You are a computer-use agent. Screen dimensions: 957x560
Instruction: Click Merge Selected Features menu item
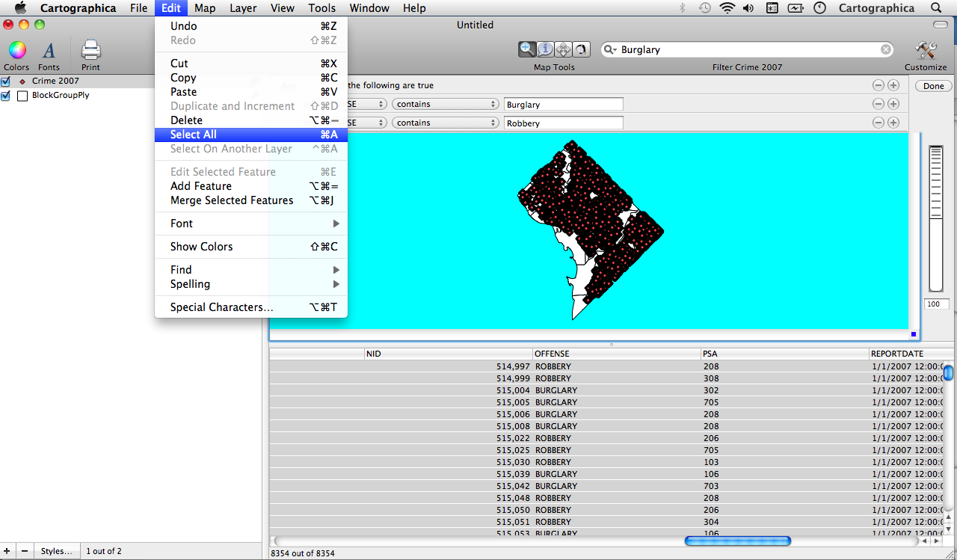point(232,200)
